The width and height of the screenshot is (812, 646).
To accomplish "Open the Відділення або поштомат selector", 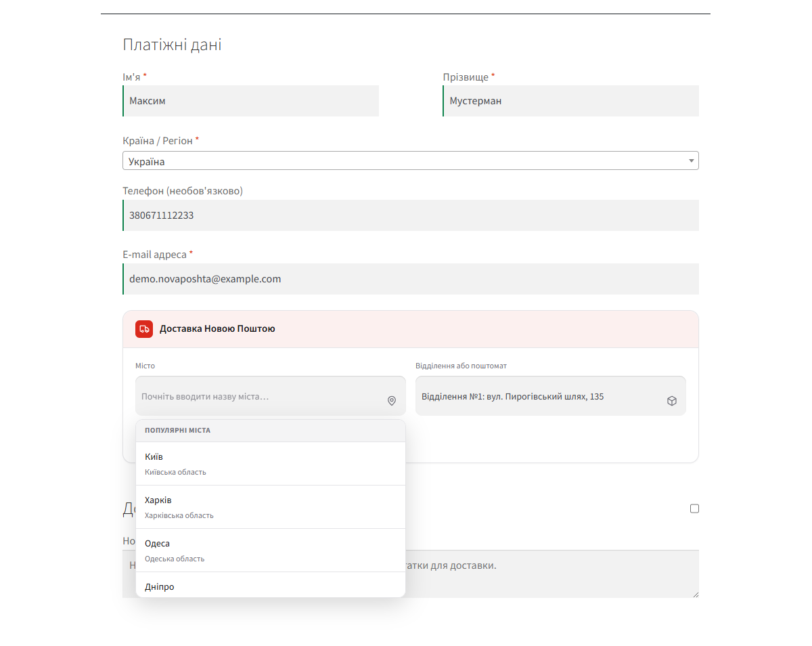I will pyautogui.click(x=551, y=396).
